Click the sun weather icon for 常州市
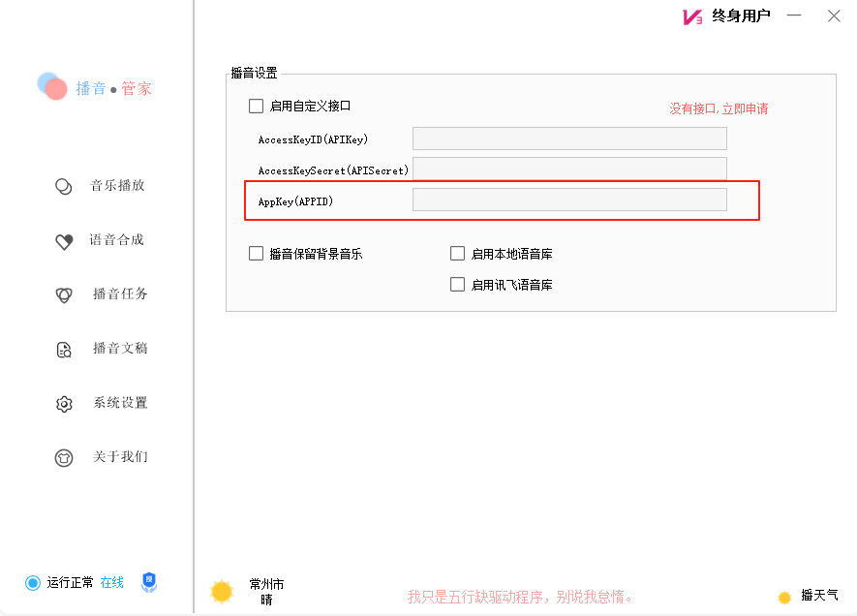The width and height of the screenshot is (857, 616). 222,592
